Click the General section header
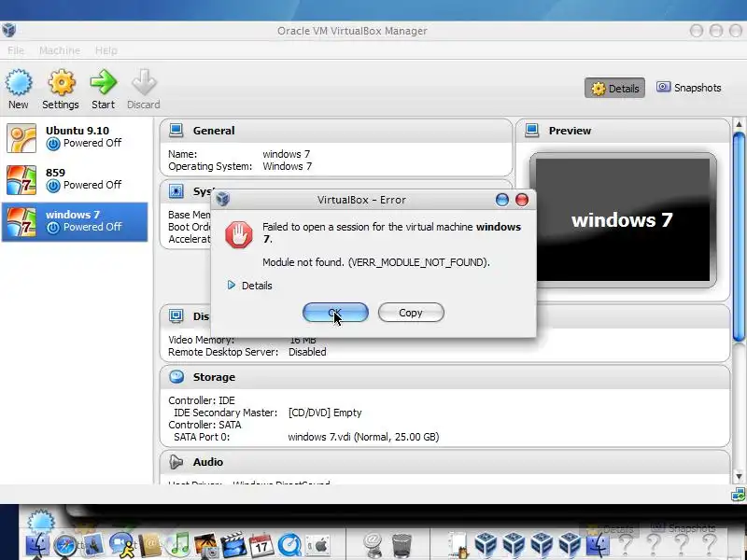This screenshot has height=560, width=747. coord(336,131)
